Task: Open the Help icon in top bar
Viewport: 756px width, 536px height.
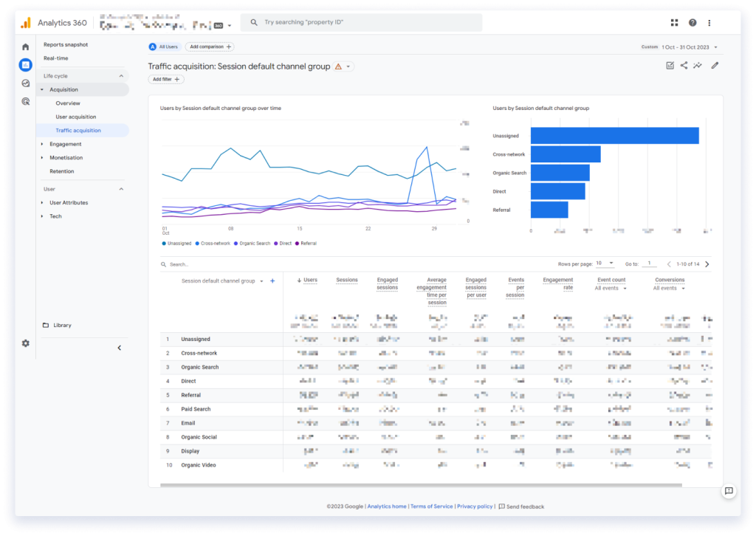Action: click(x=692, y=22)
